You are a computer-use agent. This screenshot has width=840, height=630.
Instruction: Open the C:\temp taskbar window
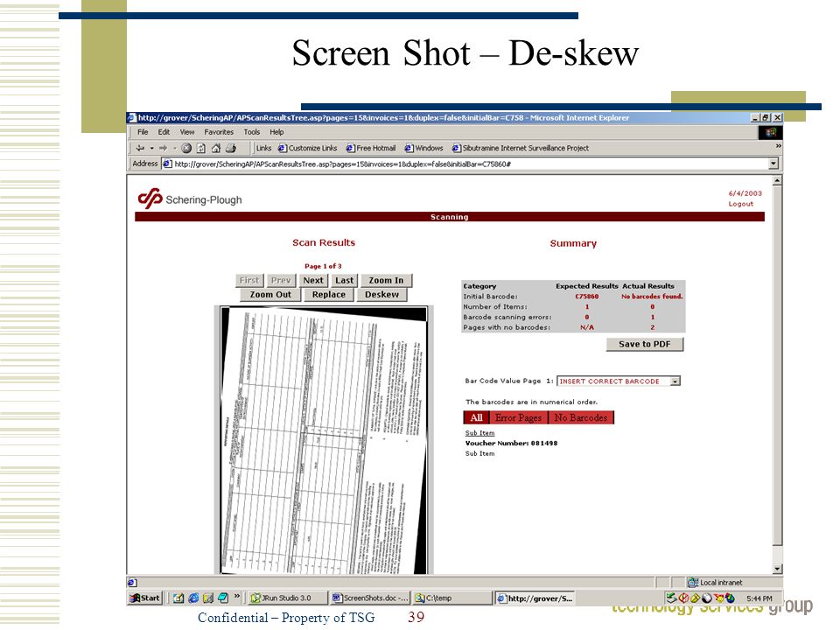coord(452,598)
